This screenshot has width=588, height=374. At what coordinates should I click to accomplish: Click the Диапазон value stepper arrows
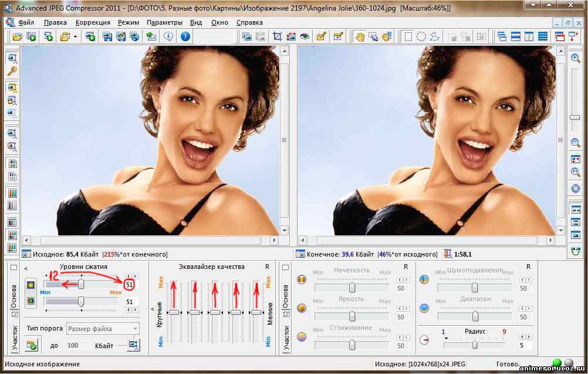pos(525,308)
